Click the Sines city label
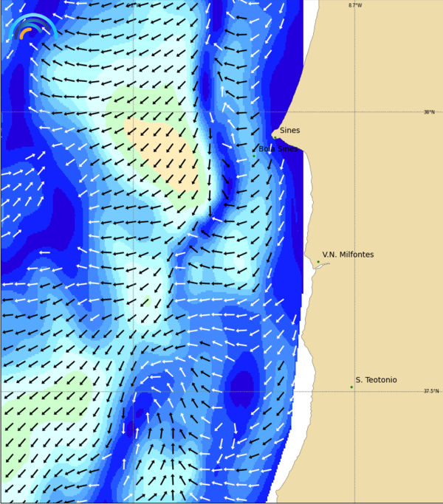Viewport: 443px width, 504px height. pos(289,131)
